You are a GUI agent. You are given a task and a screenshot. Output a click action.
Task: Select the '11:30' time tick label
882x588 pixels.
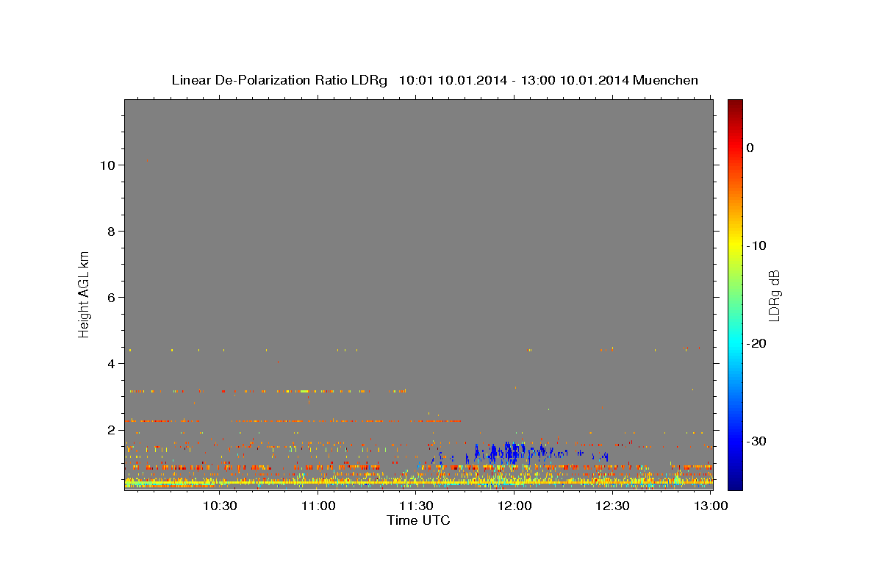click(x=417, y=506)
